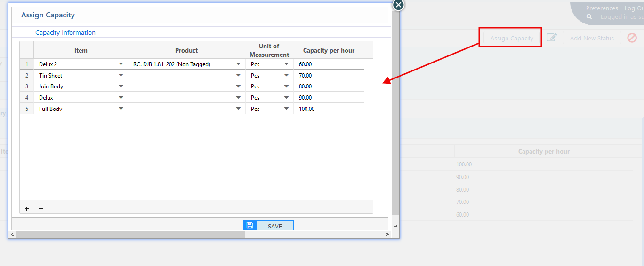The image size is (644, 266).
Task: Click the Log Out link
Action: [634, 8]
